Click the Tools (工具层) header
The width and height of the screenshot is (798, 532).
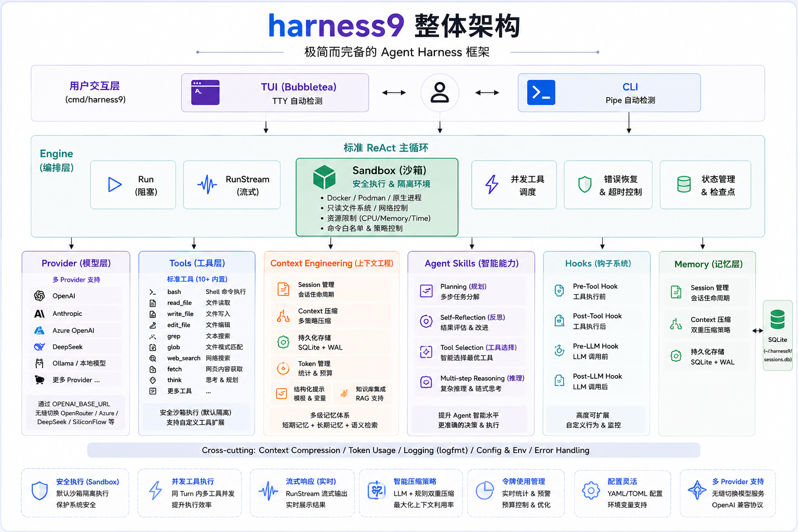(197, 263)
